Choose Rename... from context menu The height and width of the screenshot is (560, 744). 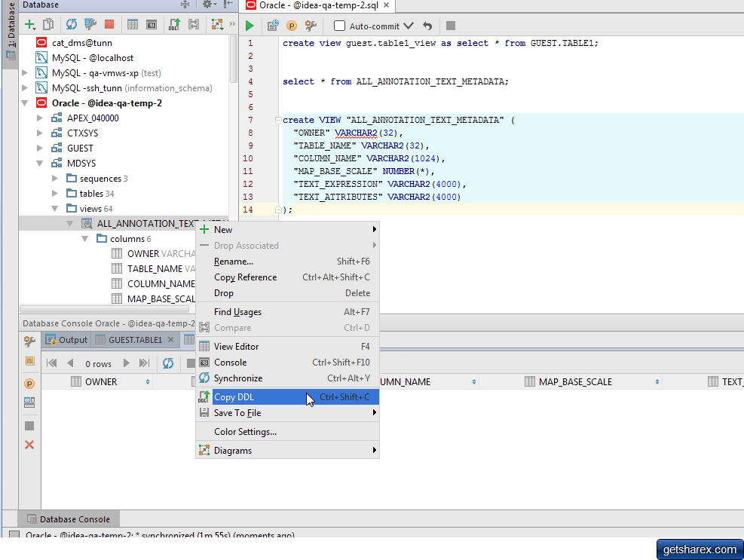coord(287,262)
